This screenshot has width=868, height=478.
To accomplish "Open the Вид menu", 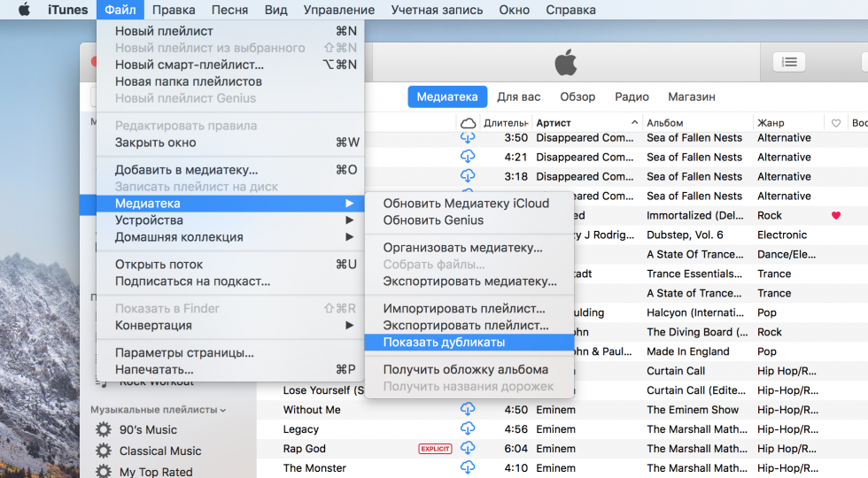I will click(275, 10).
